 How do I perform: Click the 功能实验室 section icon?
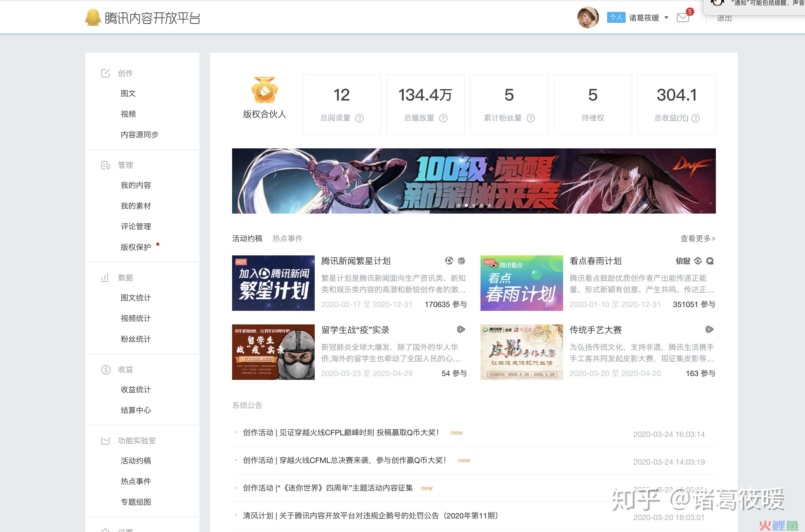105,441
